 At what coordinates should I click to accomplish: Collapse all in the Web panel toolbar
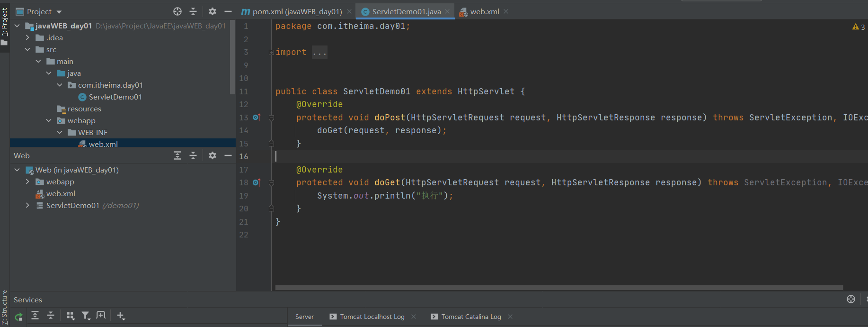[x=193, y=155]
